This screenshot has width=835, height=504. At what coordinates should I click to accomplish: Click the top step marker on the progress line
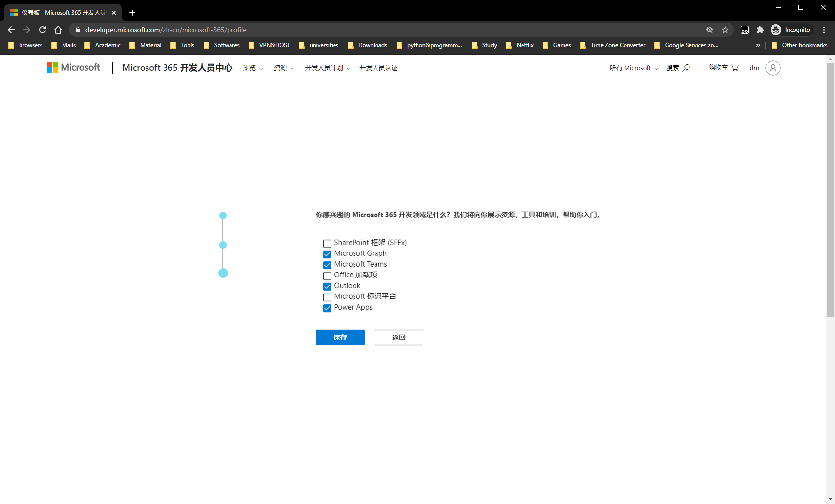[x=223, y=215]
